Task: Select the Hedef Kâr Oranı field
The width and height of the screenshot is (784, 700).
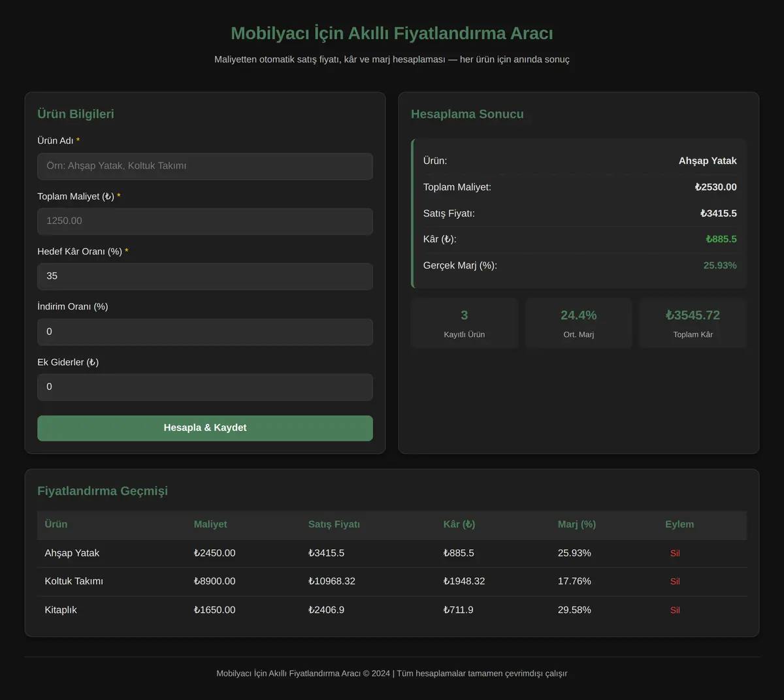Action: coord(205,276)
